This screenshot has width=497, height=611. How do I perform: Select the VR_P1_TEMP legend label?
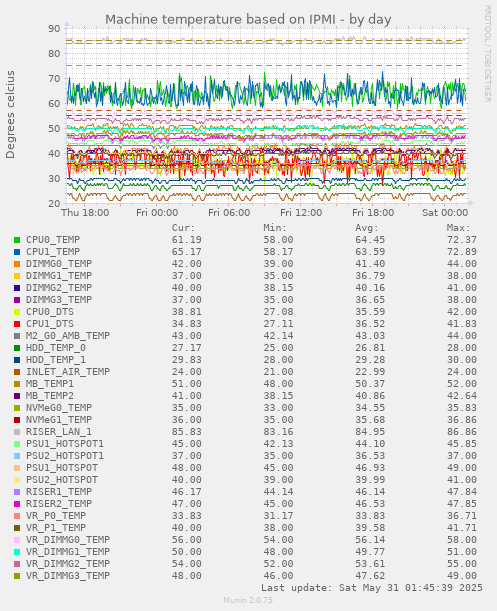point(56,528)
